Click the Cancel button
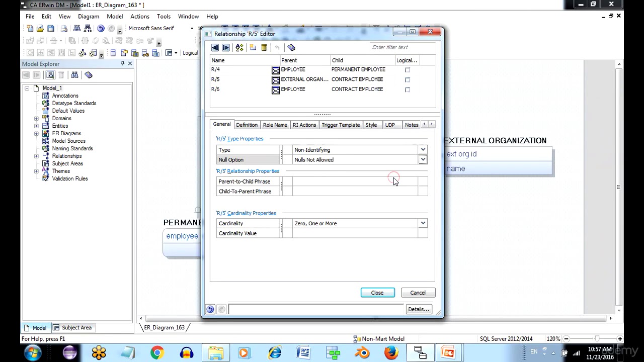644x362 pixels. pos(418,293)
